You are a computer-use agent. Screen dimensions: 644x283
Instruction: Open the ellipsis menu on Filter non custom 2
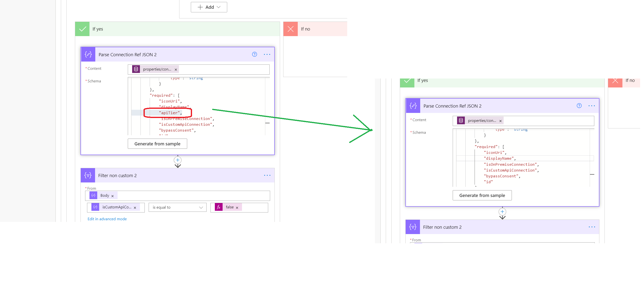pos(267,175)
